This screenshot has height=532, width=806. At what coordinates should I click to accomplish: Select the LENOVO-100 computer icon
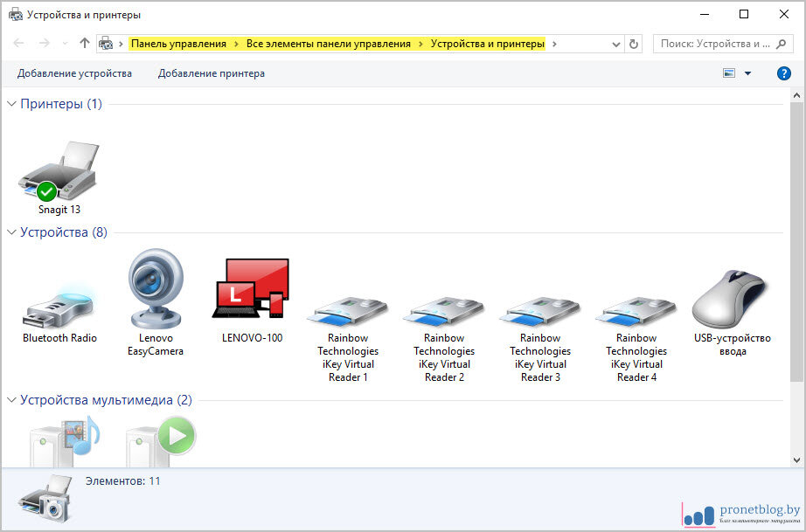tap(252, 288)
